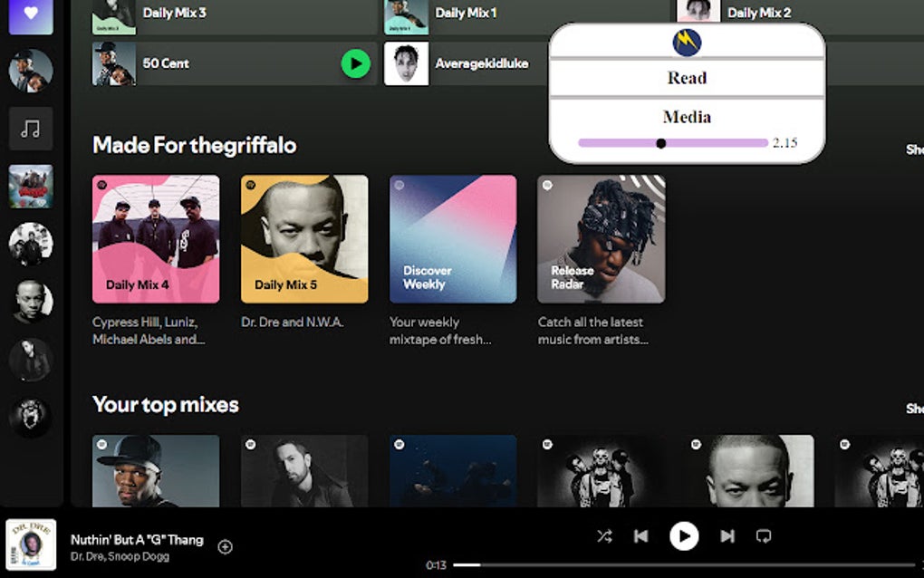Open the Release Radar playlist card
Image resolution: width=924 pixels, height=578 pixels.
pyautogui.click(x=602, y=238)
